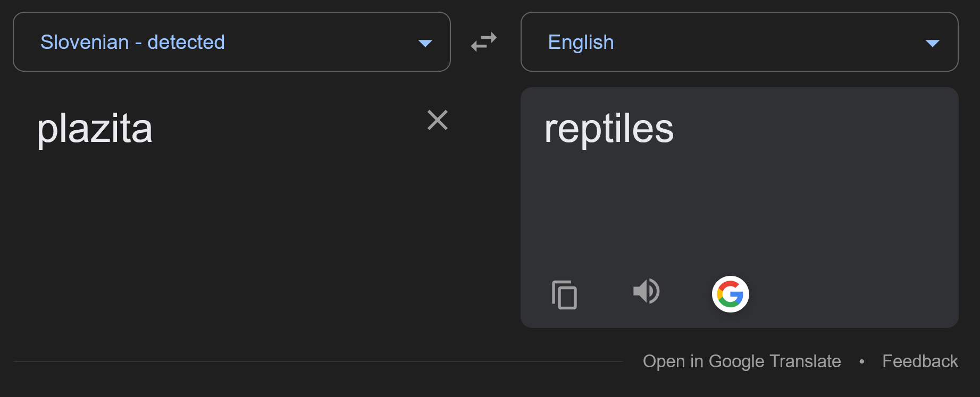The width and height of the screenshot is (980, 397).
Task: Choose the Slovenian - detected label text
Action: tap(132, 42)
